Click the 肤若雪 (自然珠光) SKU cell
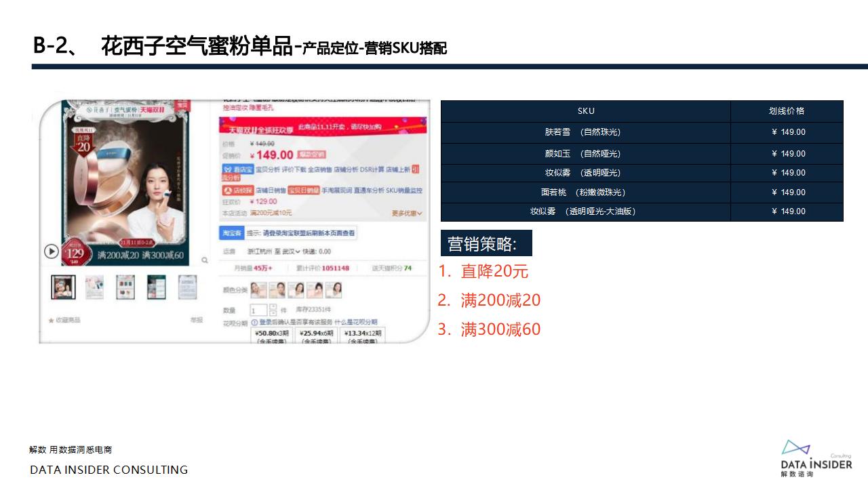This screenshot has height=488, width=868. 586,132
